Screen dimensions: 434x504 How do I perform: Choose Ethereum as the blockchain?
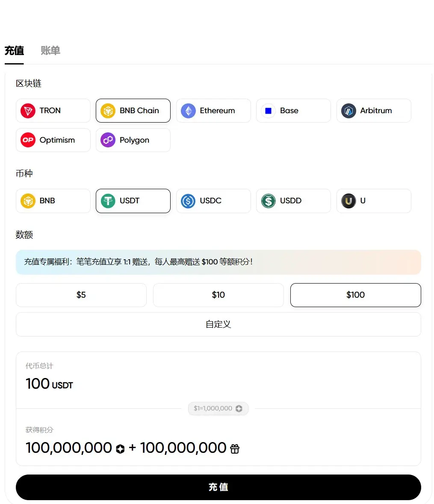tap(213, 111)
